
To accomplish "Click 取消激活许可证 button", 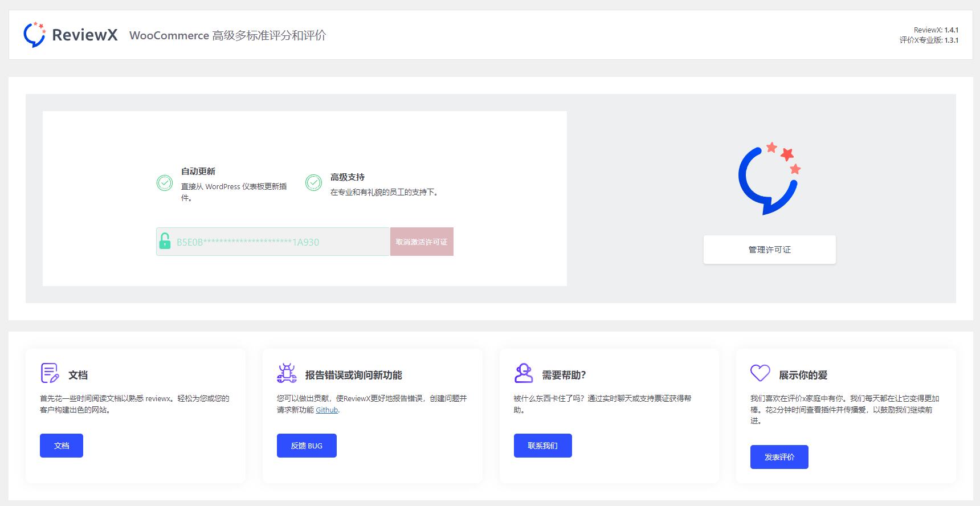I will (x=422, y=242).
